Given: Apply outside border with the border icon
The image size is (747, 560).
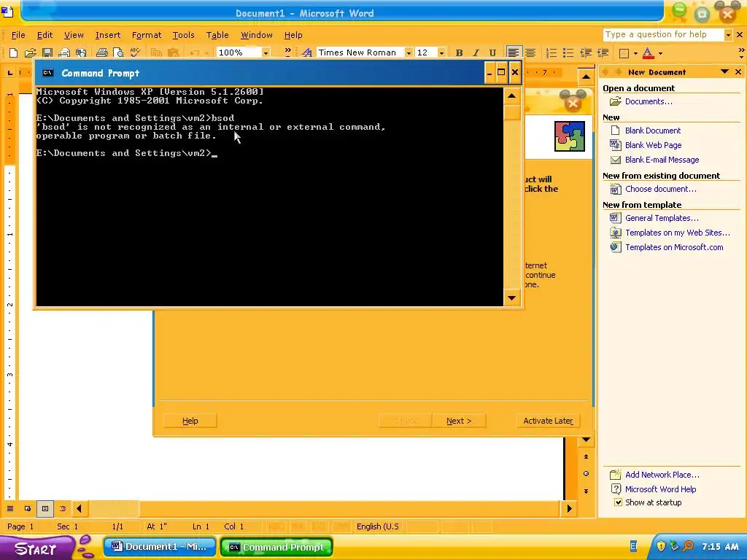Looking at the screenshot, I should [x=624, y=52].
